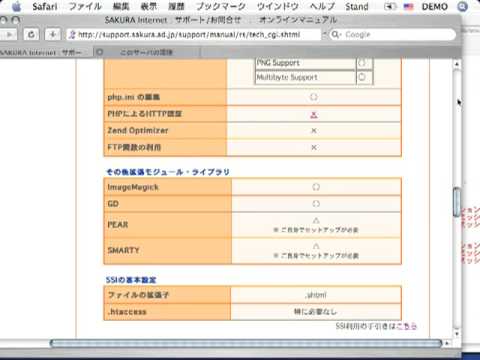
Task: Open the ファイル menu
Action: (85, 7)
